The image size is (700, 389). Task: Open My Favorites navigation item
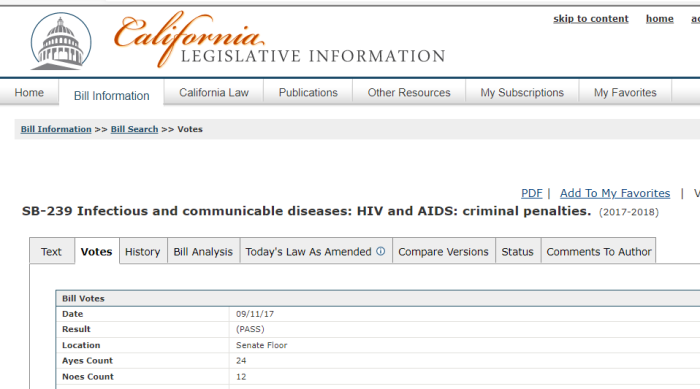[625, 92]
